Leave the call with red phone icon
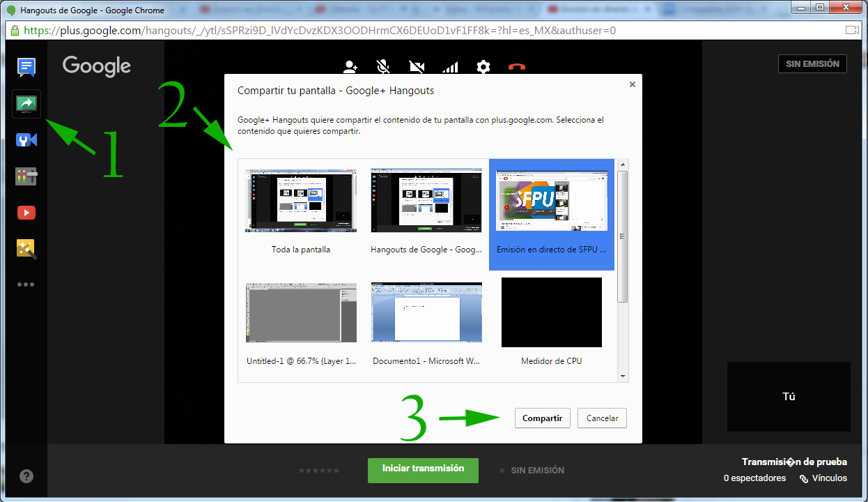Screen dimensions: 868x502 pyautogui.click(x=516, y=67)
